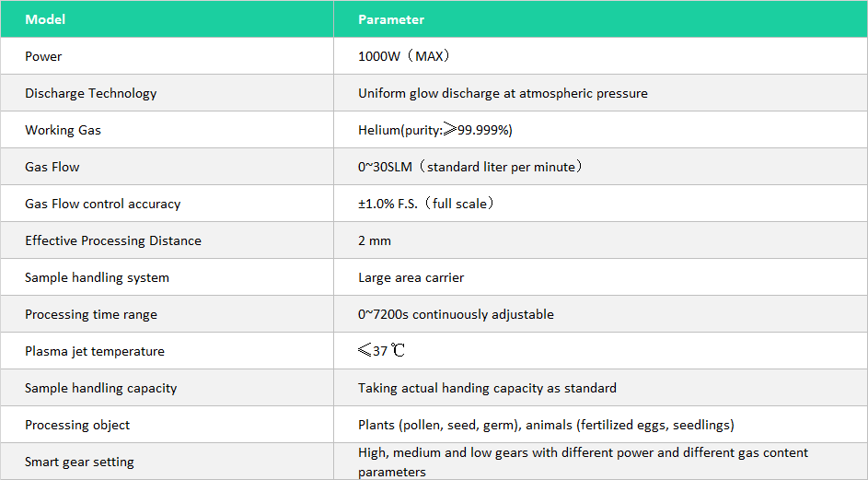This screenshot has width=868, height=480.
Task: Click the Large area carrier value
Action: click(x=411, y=277)
